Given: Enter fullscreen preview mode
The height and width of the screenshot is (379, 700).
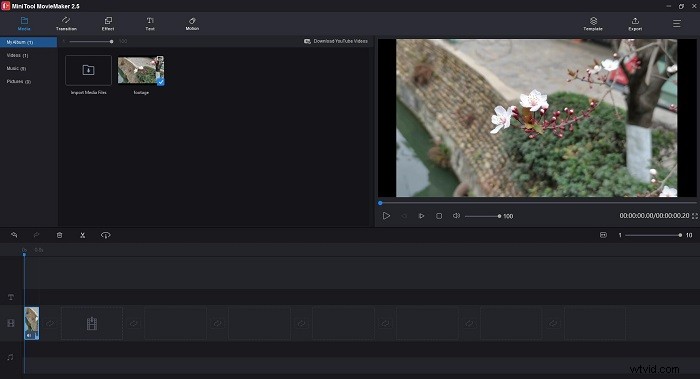Looking at the screenshot, I should click(x=695, y=216).
